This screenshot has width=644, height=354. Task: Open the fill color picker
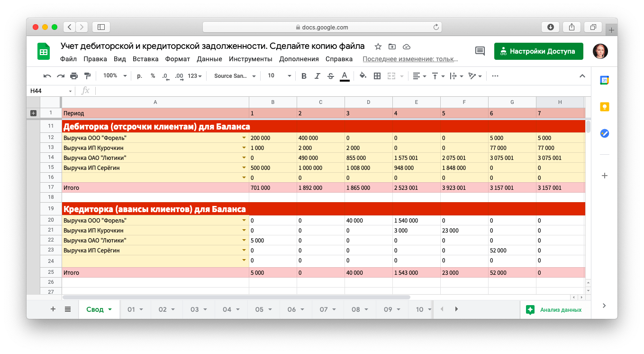(363, 76)
